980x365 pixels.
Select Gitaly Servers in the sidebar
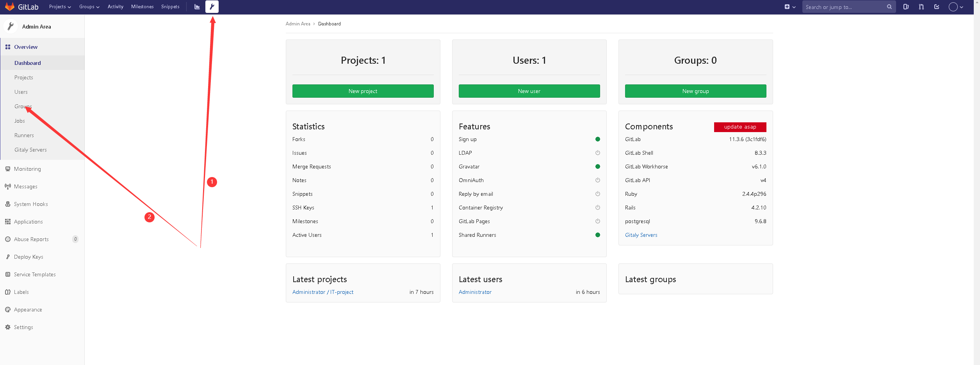pos(43,150)
